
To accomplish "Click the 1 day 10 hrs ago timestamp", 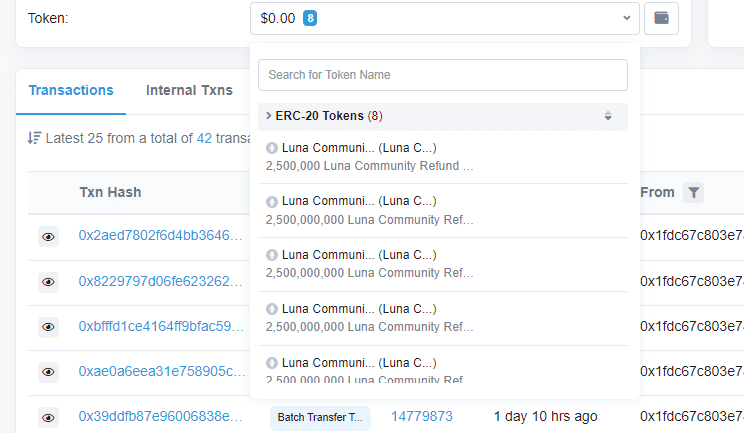I will point(545,416).
